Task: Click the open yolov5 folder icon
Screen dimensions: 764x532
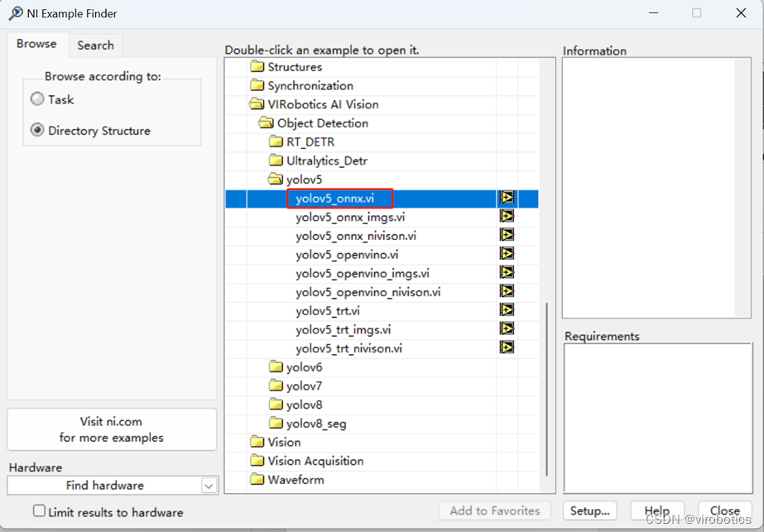Action: 276,179
